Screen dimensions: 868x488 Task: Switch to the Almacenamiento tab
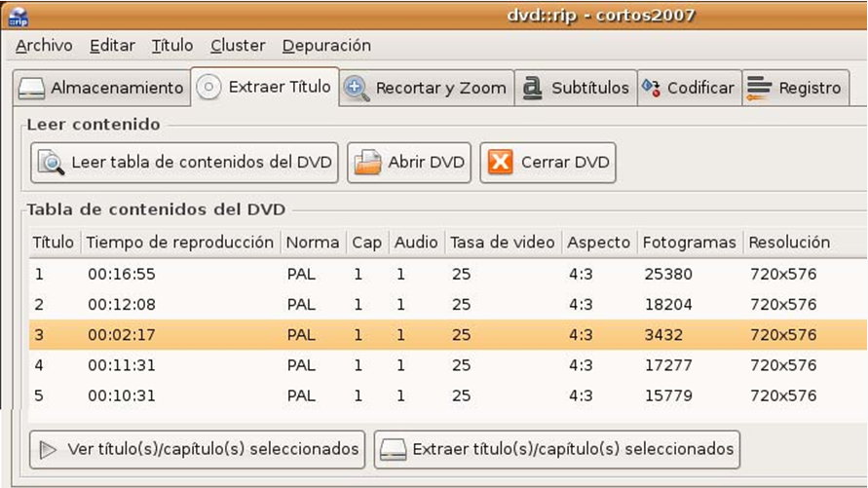click(102, 88)
